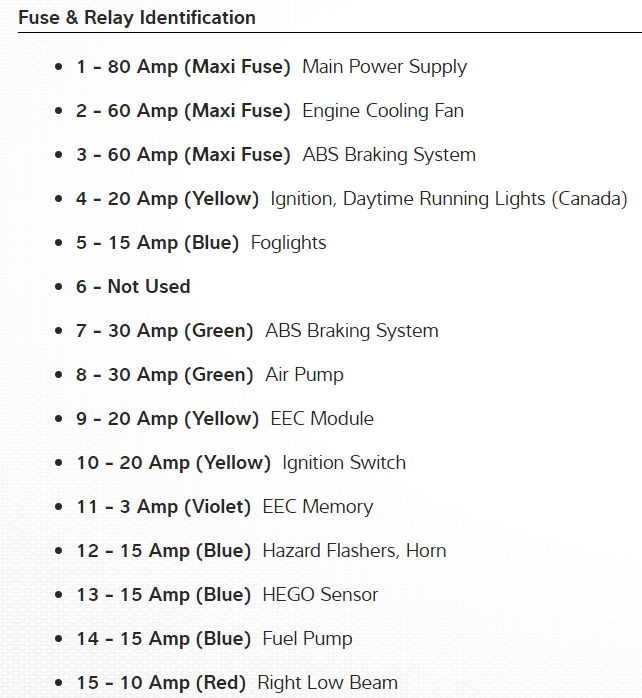Click the EEC Module description
The width and height of the screenshot is (642, 698).
tap(322, 419)
